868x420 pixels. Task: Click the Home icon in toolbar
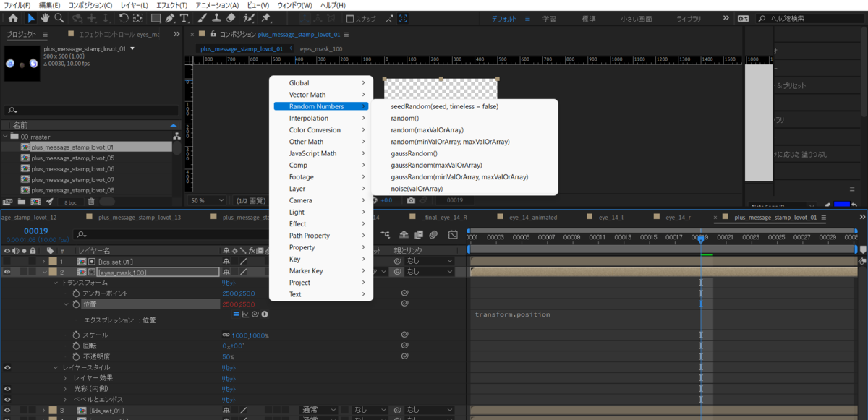12,18
